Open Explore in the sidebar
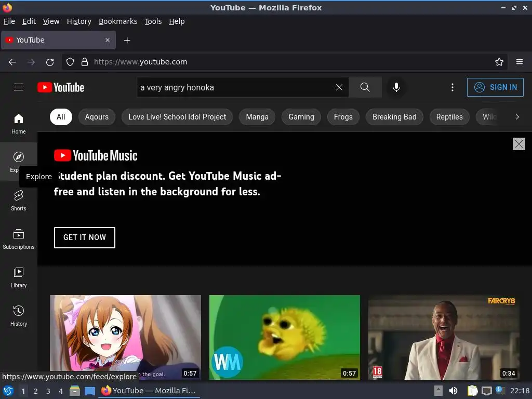 tap(19, 162)
